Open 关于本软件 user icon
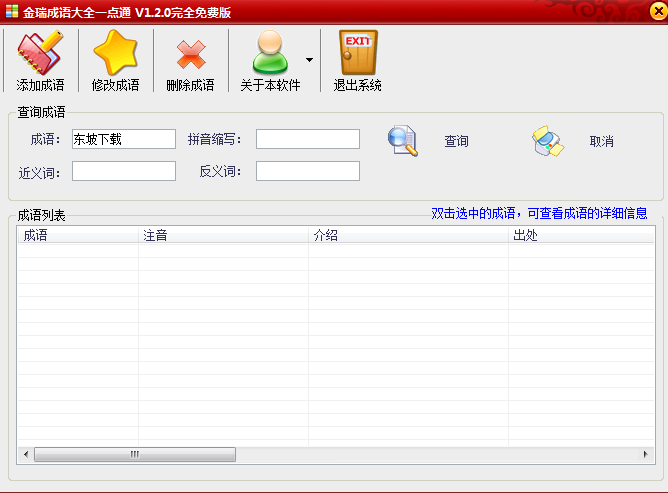 tap(270, 52)
